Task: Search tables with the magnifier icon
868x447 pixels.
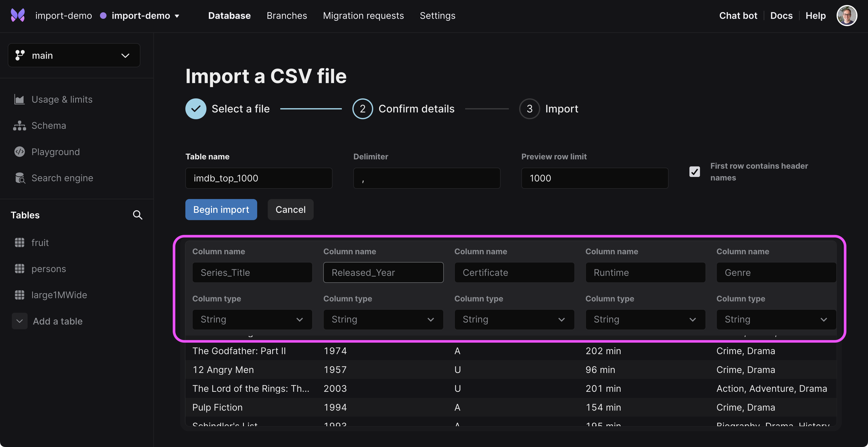Action: pos(137,215)
